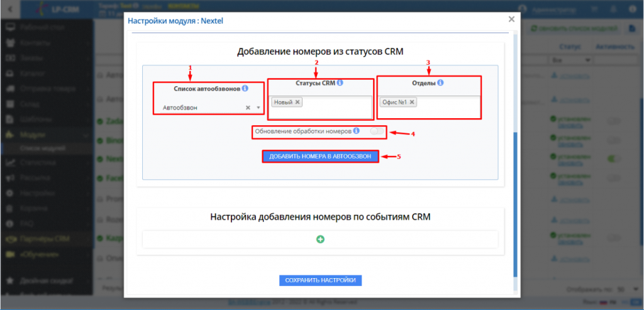This screenshot has height=310, width=644.
Task: Click the LP-CRM logo
Action: [x=57, y=9]
